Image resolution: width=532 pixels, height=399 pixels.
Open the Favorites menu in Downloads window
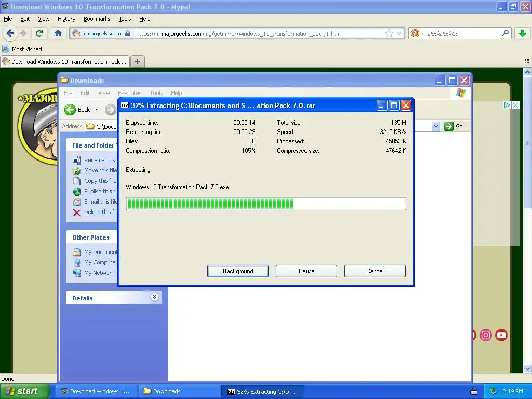(x=129, y=93)
